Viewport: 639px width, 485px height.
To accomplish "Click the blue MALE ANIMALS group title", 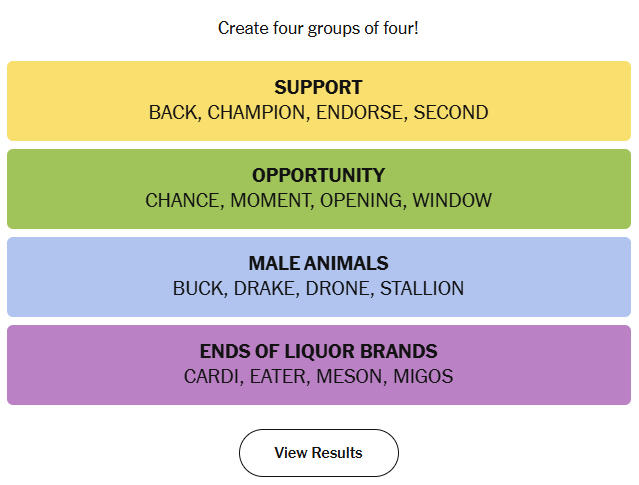I will coord(318,264).
